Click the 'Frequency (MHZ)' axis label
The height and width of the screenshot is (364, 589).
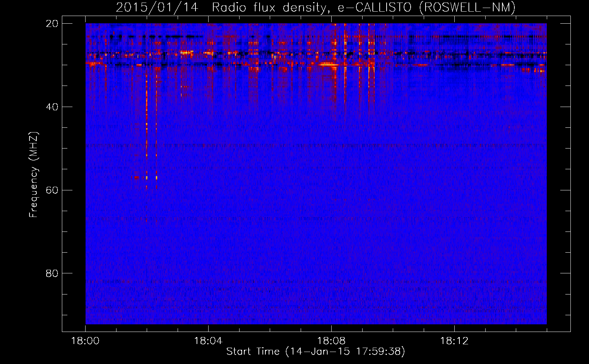point(33,175)
